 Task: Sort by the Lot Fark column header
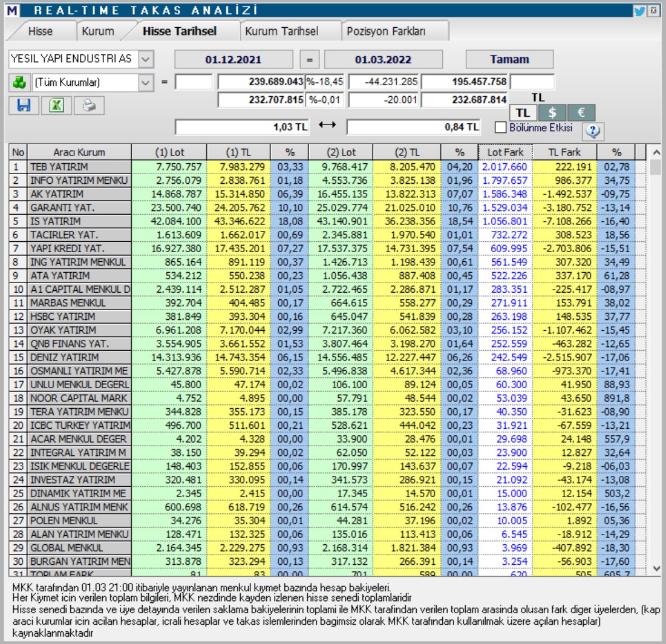click(506, 152)
